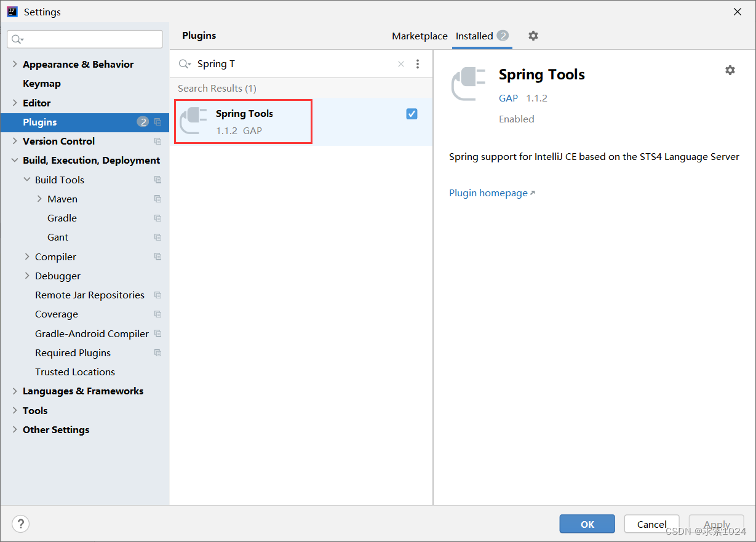
Task: Click project-level icon beside Maven
Action: click(x=158, y=199)
